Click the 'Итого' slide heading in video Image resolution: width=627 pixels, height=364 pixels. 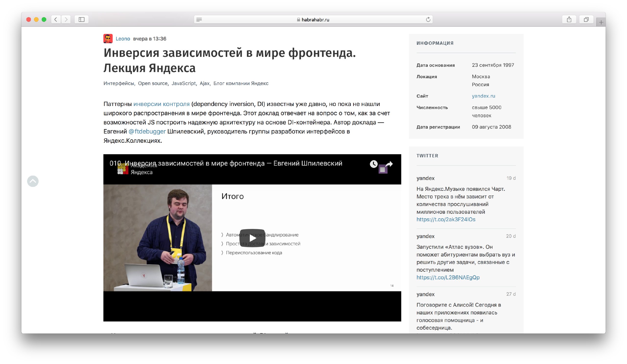click(x=232, y=196)
